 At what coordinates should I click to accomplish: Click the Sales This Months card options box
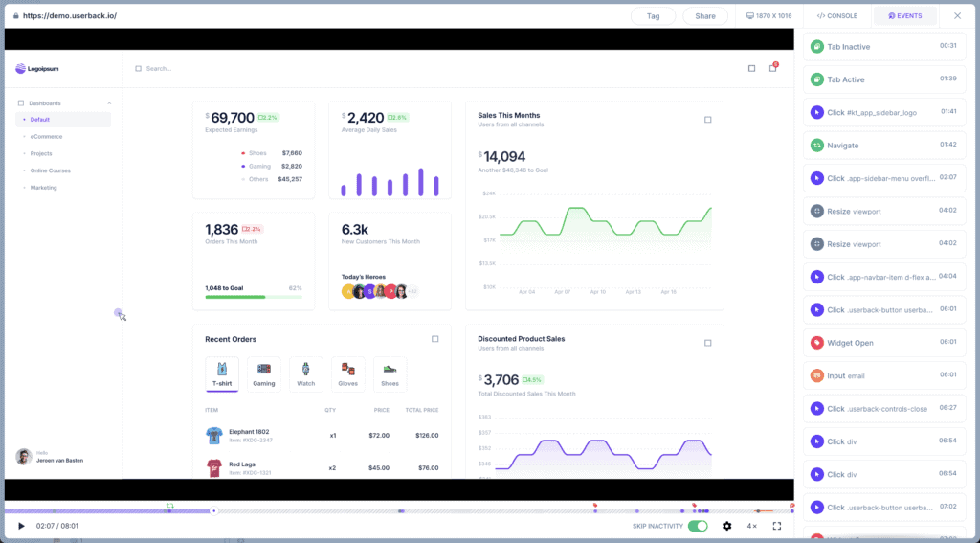coord(708,120)
